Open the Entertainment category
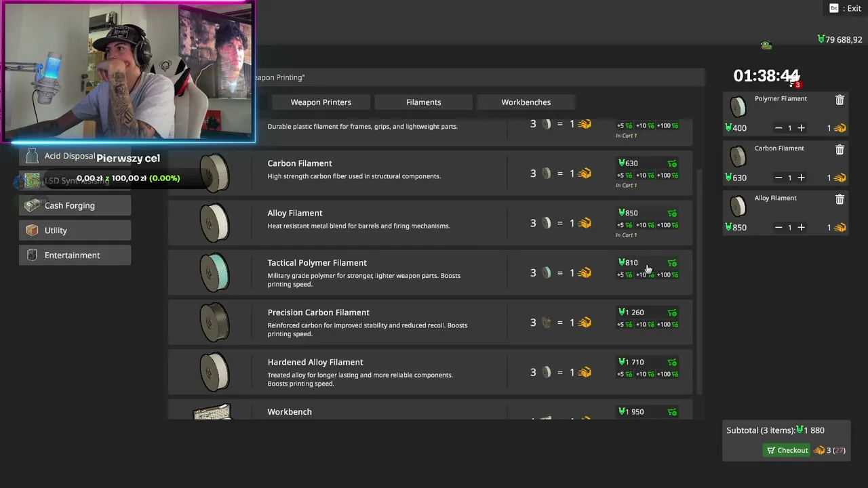Viewport: 868px width, 488px height. click(x=75, y=255)
